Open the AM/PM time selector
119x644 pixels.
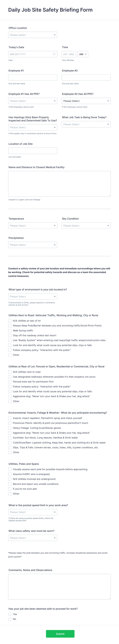coord(83,54)
